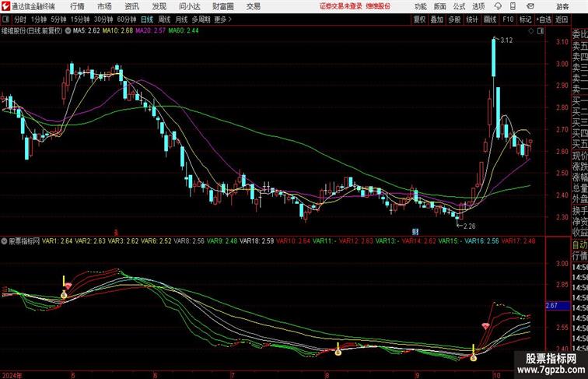
Task: Click the 画线 drawing toolbar button
Action: (x=490, y=19)
